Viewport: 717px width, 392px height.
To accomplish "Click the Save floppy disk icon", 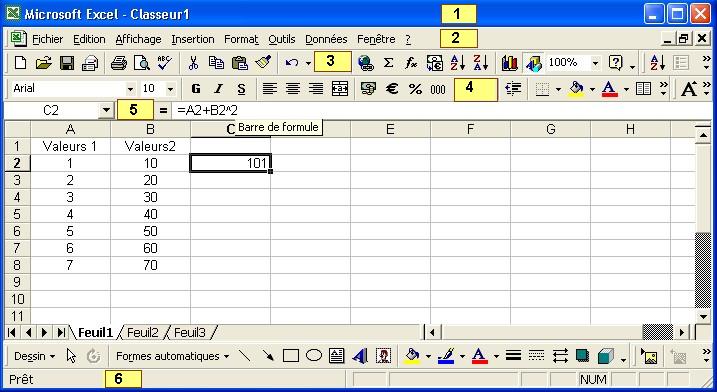I will coord(67,63).
